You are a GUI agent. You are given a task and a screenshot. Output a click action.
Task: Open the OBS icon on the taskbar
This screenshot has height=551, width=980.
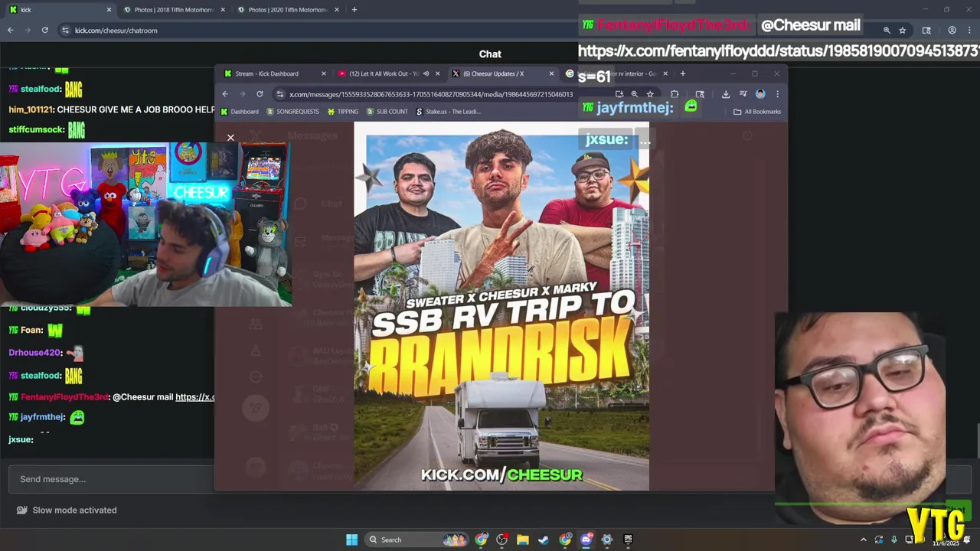coord(502,540)
